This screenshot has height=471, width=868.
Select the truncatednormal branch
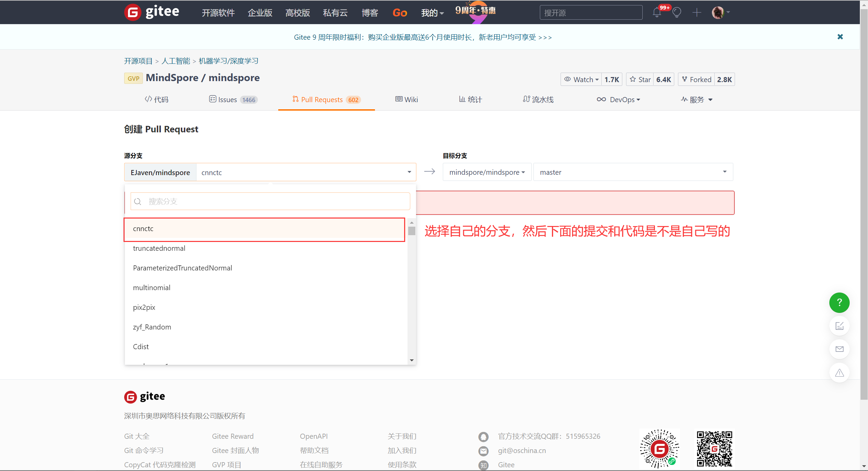point(159,248)
